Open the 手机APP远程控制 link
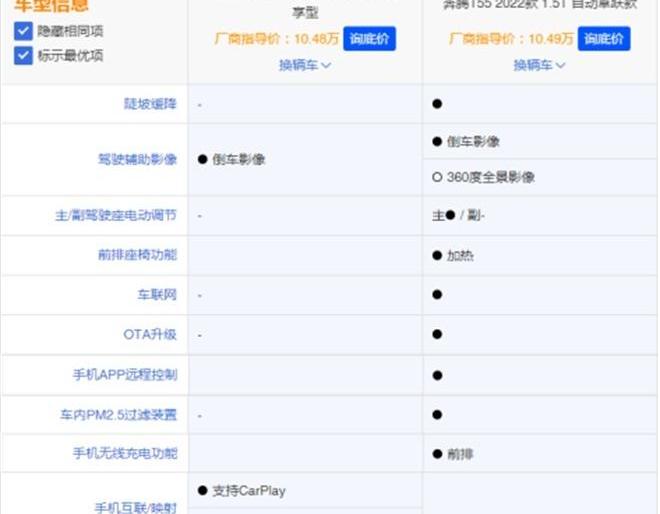 125,375
